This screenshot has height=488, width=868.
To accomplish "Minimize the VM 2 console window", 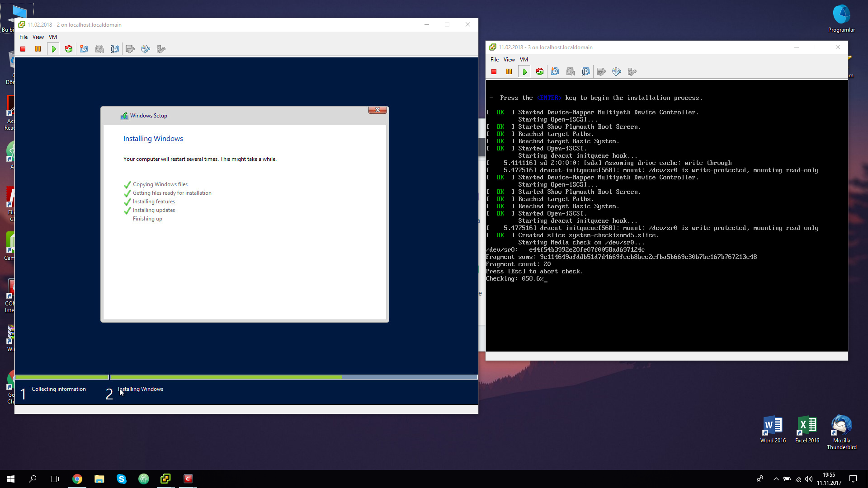I will (426, 25).
